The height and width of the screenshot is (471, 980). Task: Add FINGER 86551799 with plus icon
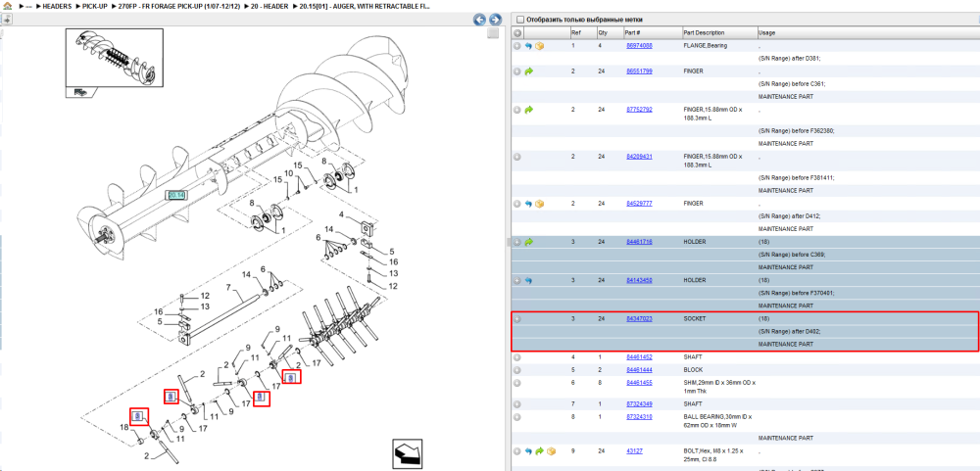(x=516, y=71)
